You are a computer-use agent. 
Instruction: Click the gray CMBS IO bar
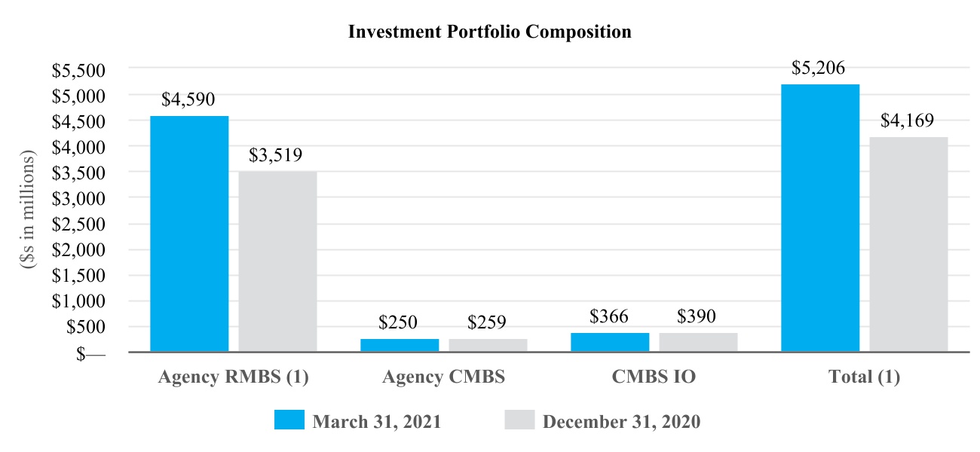[x=698, y=342]
